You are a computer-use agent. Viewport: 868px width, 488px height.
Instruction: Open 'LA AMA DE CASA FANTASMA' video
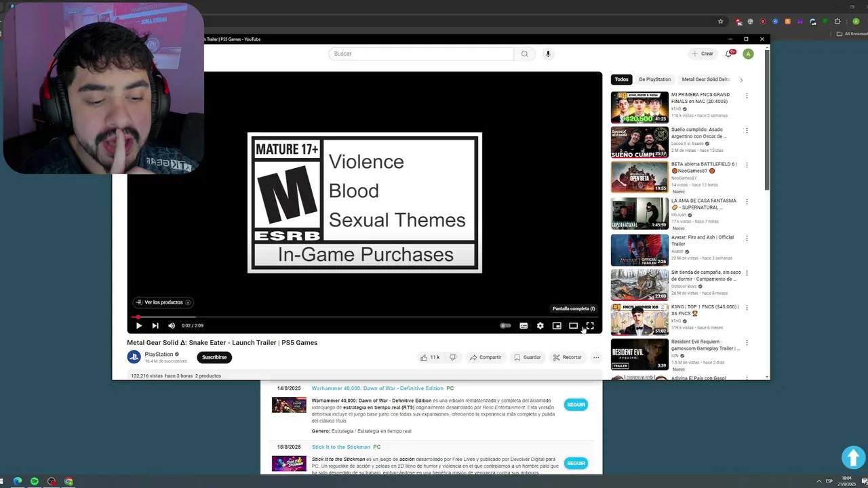tap(639, 213)
